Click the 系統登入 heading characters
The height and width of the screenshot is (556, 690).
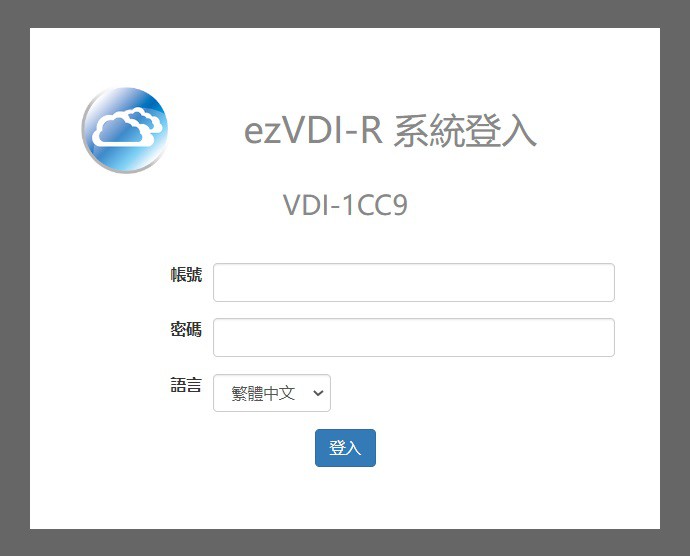tap(465, 131)
